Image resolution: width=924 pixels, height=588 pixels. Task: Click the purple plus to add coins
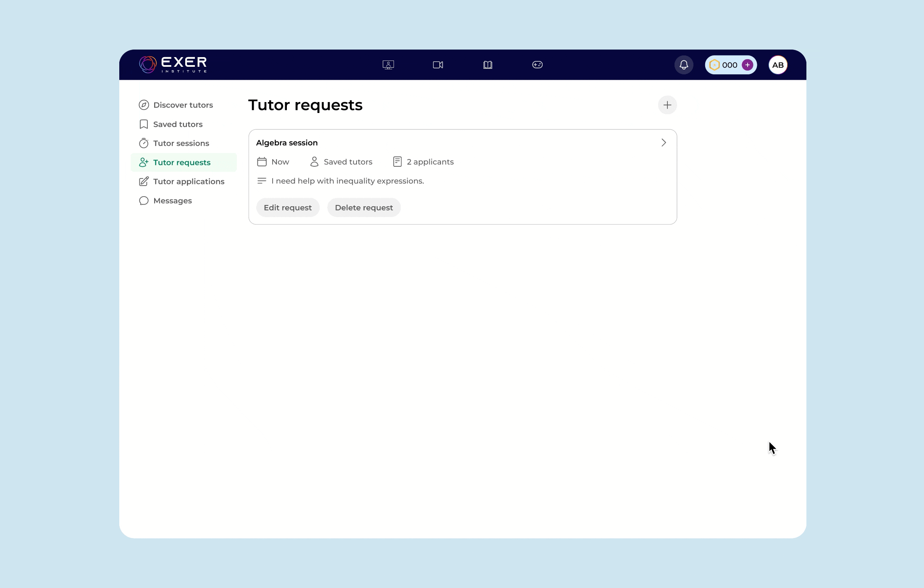tap(748, 65)
